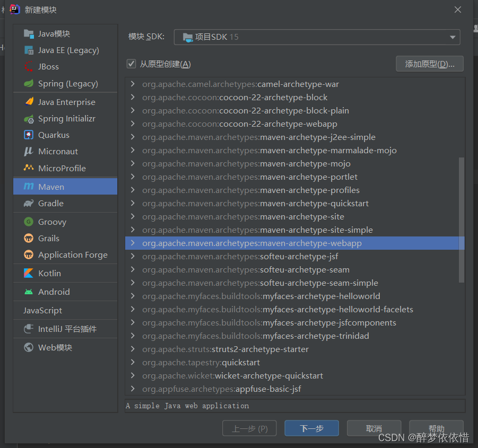Click the Kotlin K icon
Viewport: 478px width, 448px height.
[29, 273]
